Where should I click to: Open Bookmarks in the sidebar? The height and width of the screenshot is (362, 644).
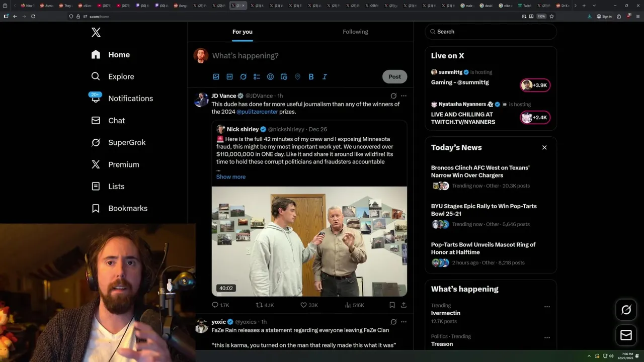click(x=119, y=208)
